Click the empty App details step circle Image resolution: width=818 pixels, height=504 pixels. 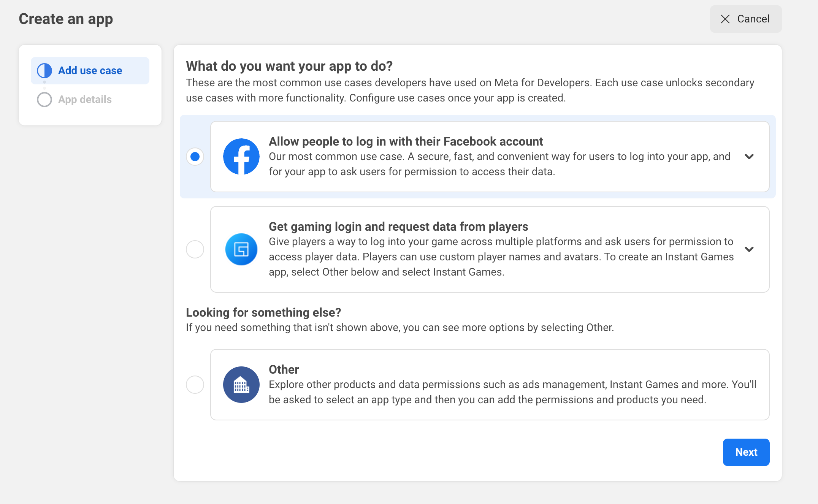44,100
